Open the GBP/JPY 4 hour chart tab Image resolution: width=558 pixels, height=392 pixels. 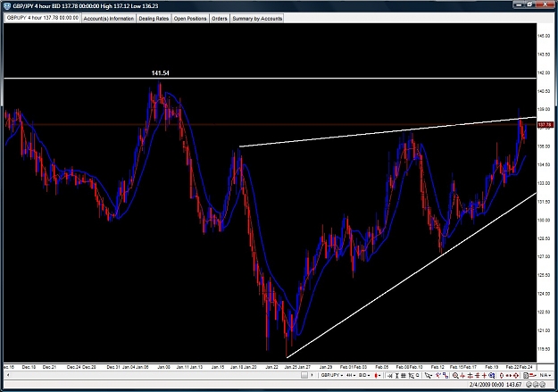42,18
